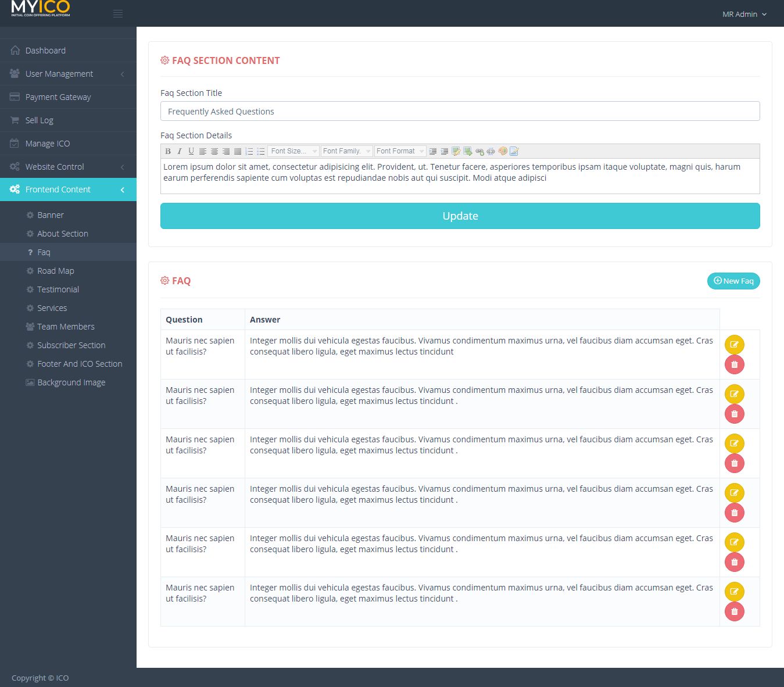Add a hyperlink in the editor
The height and width of the screenshot is (687, 784).
[x=479, y=151]
